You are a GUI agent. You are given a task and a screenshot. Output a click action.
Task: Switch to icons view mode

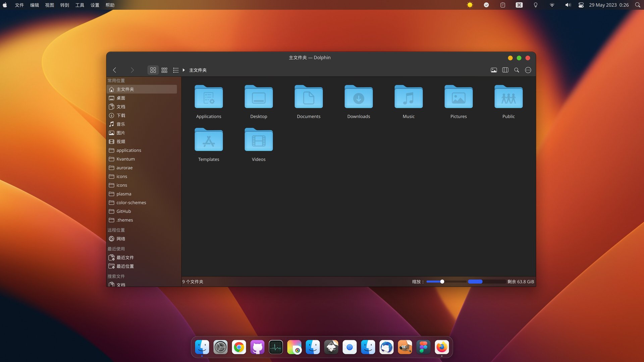tap(153, 70)
